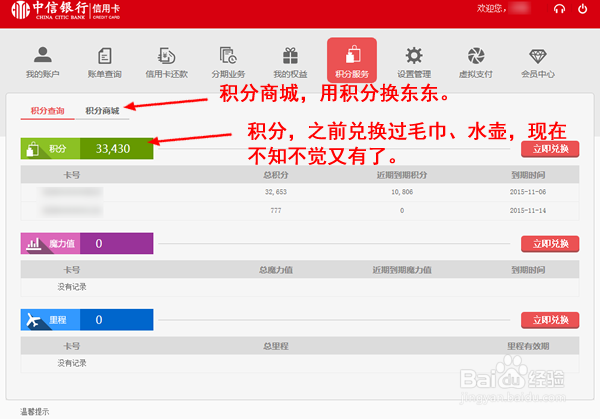Screen dimensions: 600x419
Task: Click the customer service headset icon
Action: 559,8
